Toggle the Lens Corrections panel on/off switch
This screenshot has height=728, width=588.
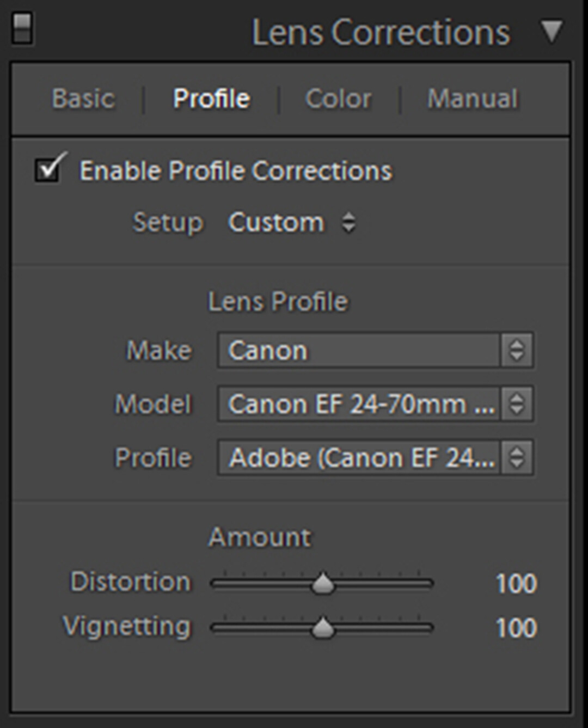pos(22,28)
